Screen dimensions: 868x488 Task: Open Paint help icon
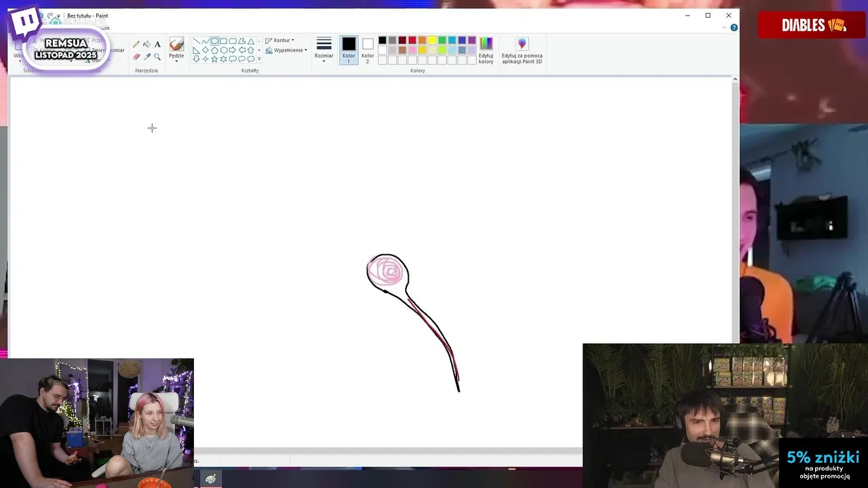(734, 28)
